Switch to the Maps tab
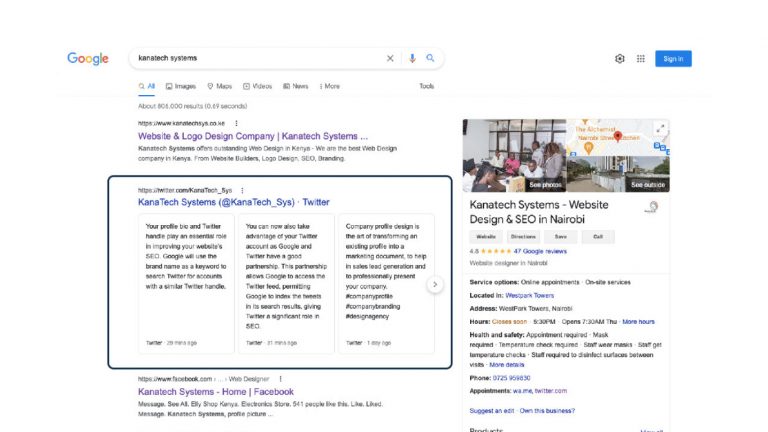This screenshot has height=432, width=768. point(219,86)
